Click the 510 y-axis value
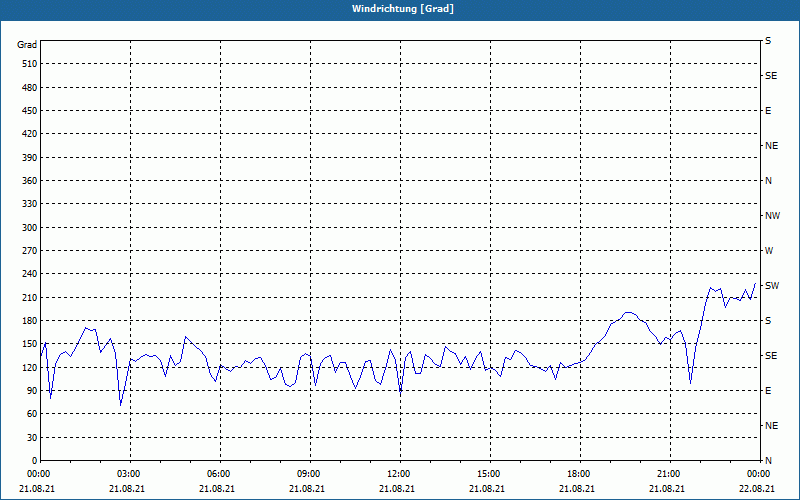Viewport: 800px width, 500px height. (x=30, y=64)
